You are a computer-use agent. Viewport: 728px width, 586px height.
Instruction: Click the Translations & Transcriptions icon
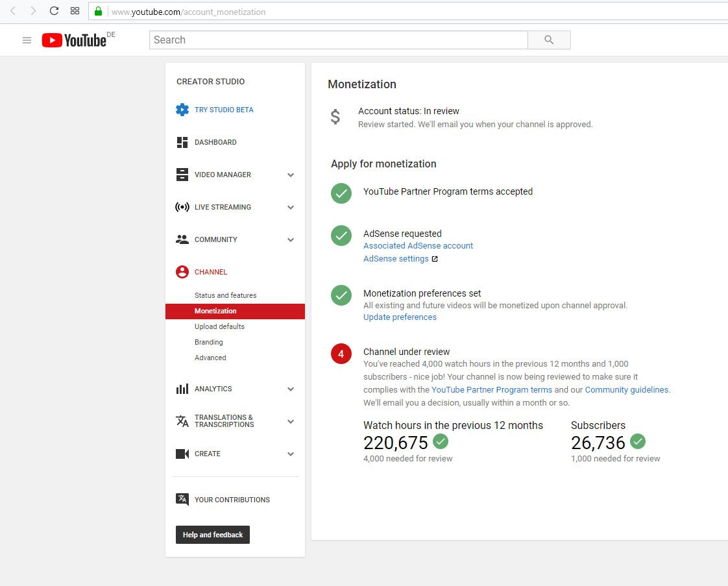pos(182,421)
